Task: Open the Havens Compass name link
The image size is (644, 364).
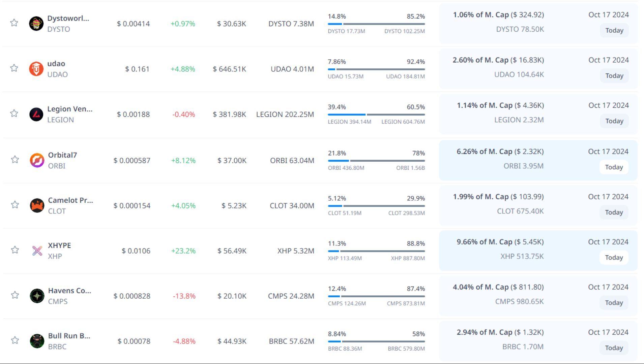Action: tap(69, 291)
